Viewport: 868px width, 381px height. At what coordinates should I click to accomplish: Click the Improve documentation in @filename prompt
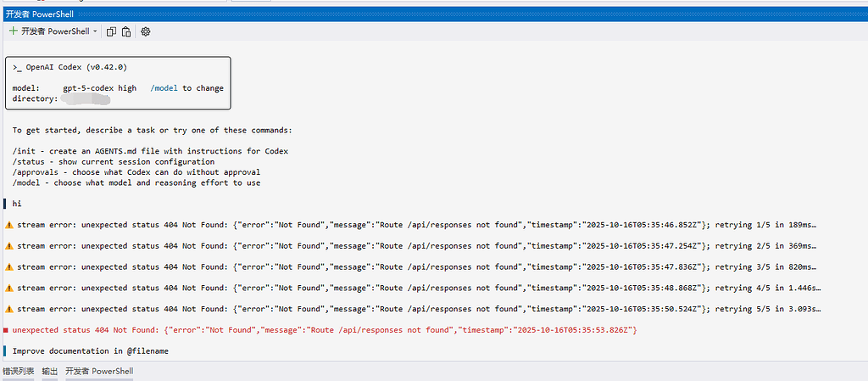(90, 351)
